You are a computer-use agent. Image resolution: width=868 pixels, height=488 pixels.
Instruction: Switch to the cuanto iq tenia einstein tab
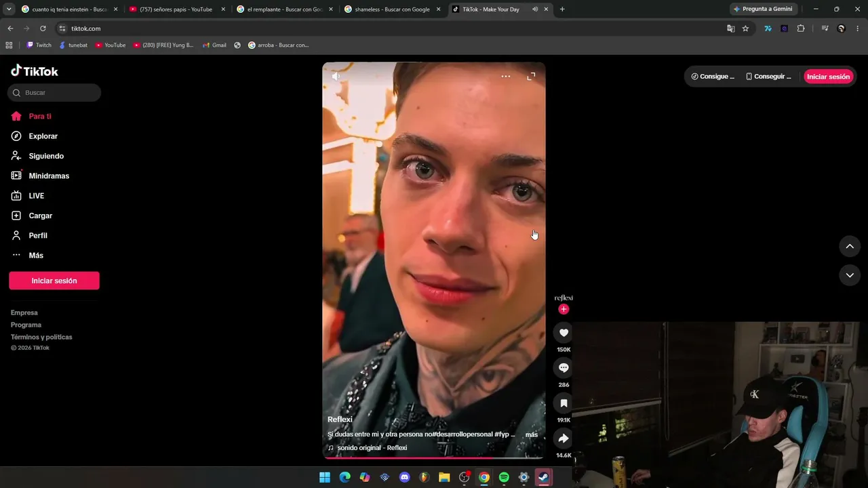coord(69,9)
